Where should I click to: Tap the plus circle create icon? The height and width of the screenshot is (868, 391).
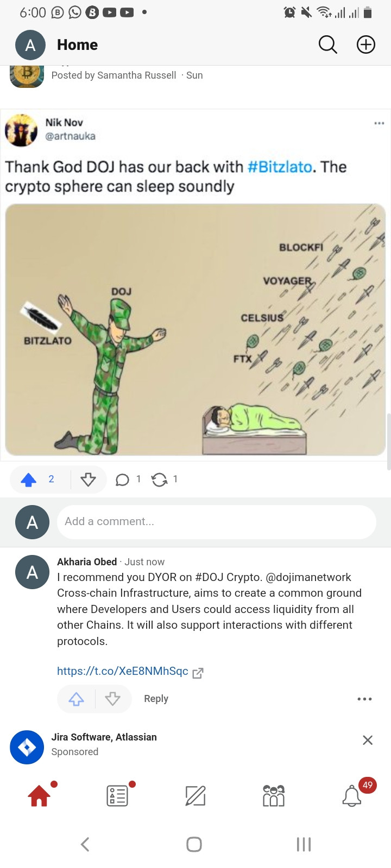click(x=366, y=44)
